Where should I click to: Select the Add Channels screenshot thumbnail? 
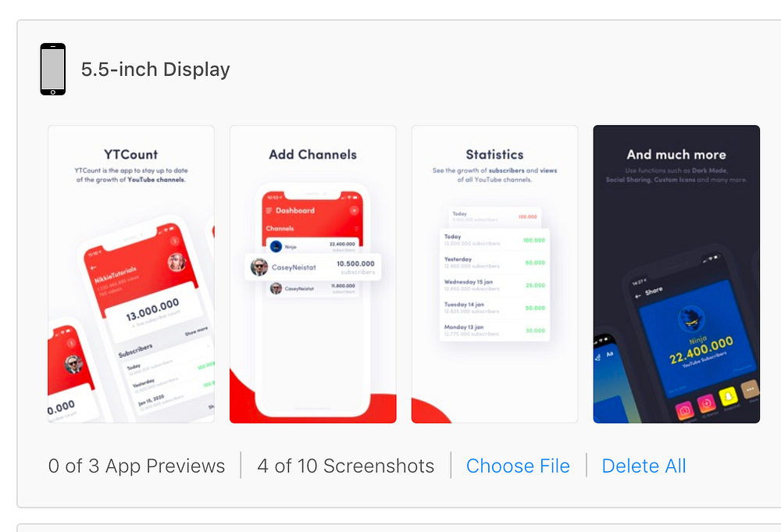coord(313,274)
